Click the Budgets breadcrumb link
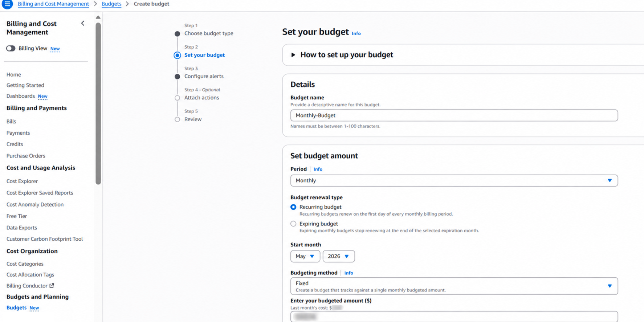 click(x=111, y=4)
